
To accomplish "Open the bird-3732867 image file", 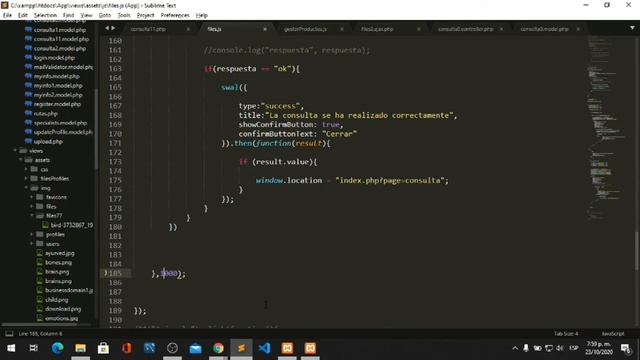I will (71, 225).
